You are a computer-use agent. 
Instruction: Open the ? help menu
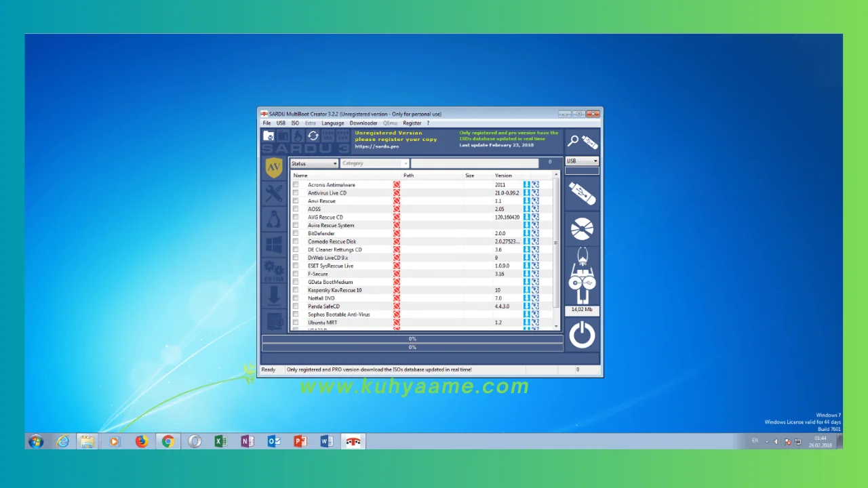[428, 123]
